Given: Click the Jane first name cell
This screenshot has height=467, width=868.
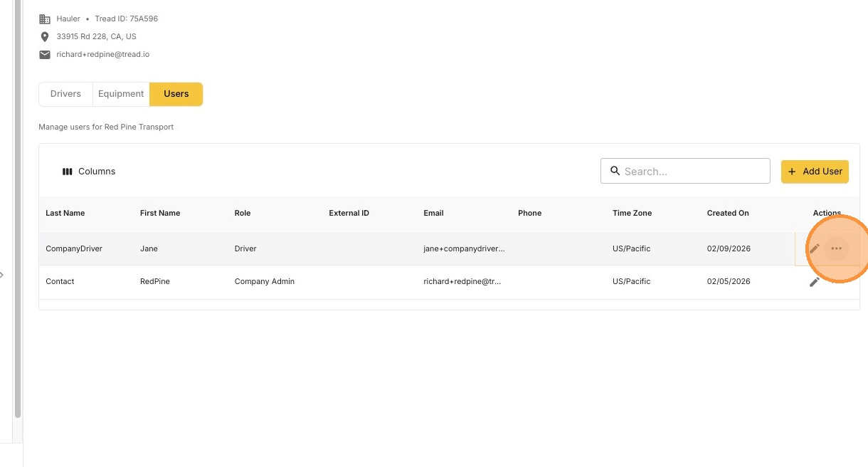Looking at the screenshot, I should [x=149, y=248].
